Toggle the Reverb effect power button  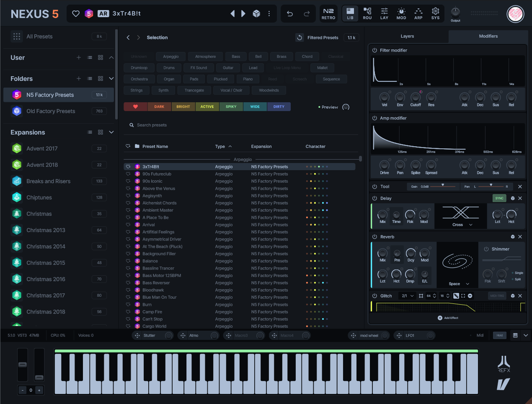coord(375,237)
